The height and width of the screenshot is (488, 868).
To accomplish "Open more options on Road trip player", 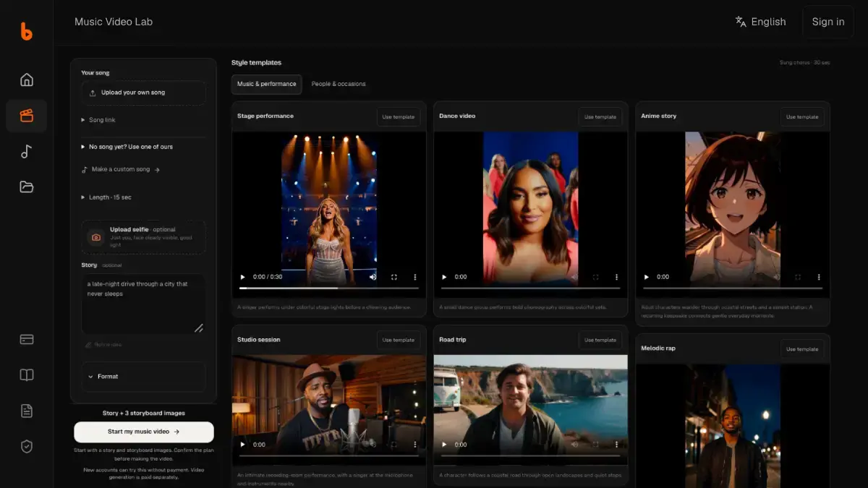I will point(617,445).
